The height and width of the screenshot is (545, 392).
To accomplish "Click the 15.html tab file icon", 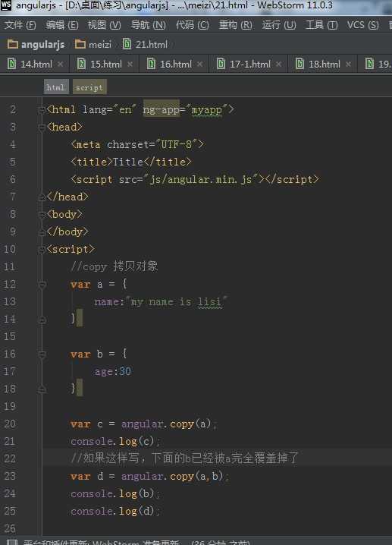I will point(81,64).
